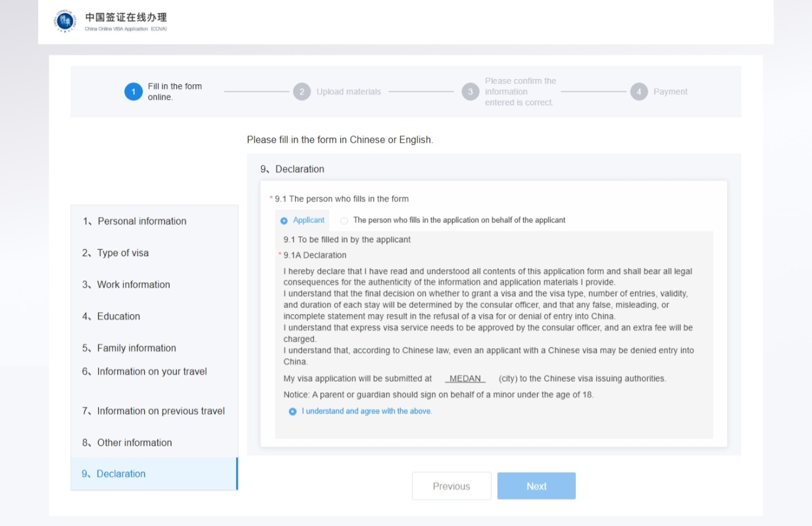The height and width of the screenshot is (526, 812).
Task: Click the MEDAN city field
Action: click(x=465, y=379)
